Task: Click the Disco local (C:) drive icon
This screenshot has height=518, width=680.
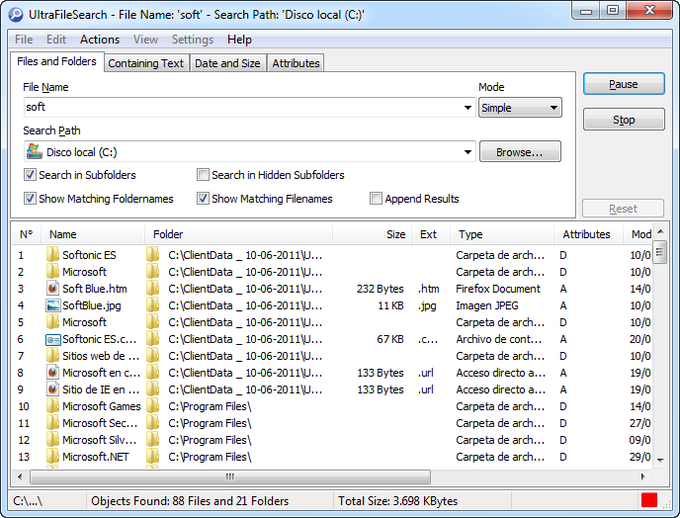Action: (x=34, y=151)
